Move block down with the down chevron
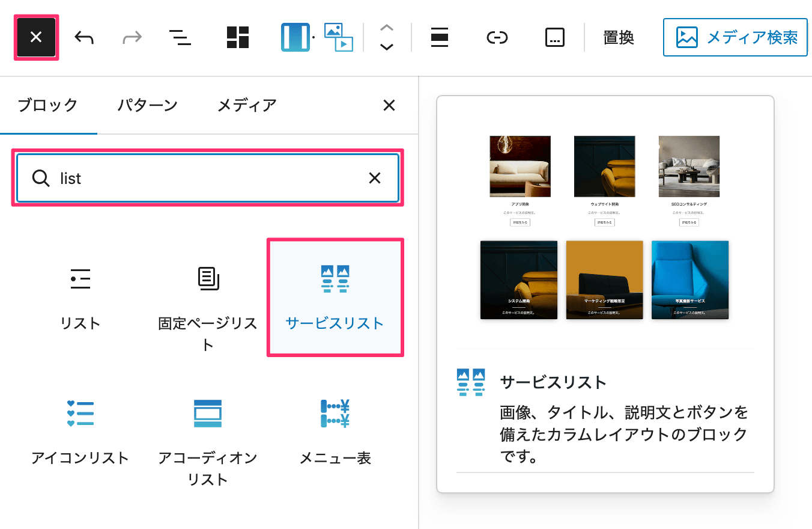 tap(387, 47)
